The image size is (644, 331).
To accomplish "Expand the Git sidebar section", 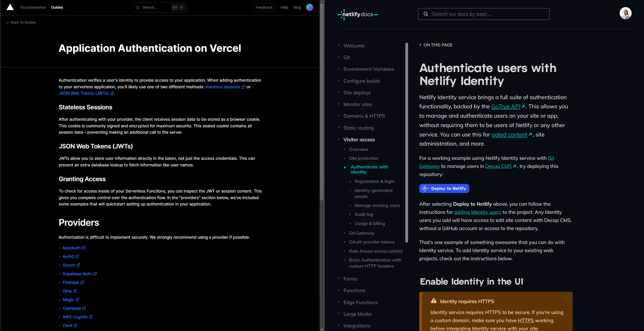I will click(339, 57).
